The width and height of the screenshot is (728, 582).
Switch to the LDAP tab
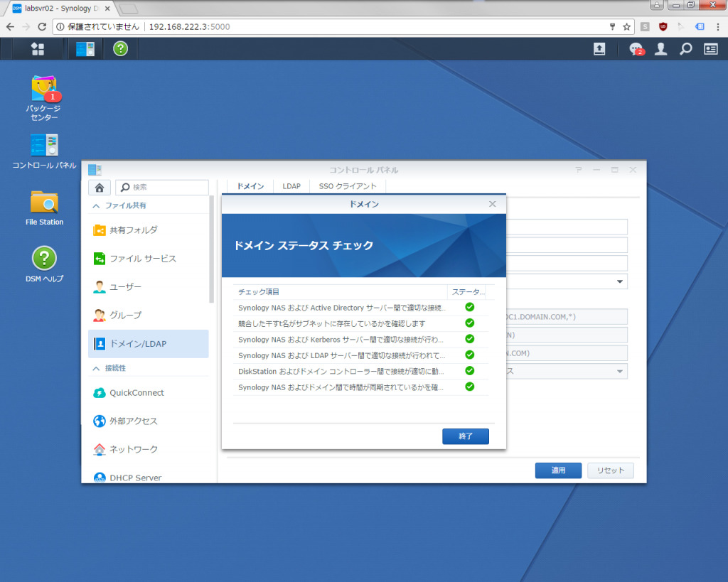(x=291, y=186)
